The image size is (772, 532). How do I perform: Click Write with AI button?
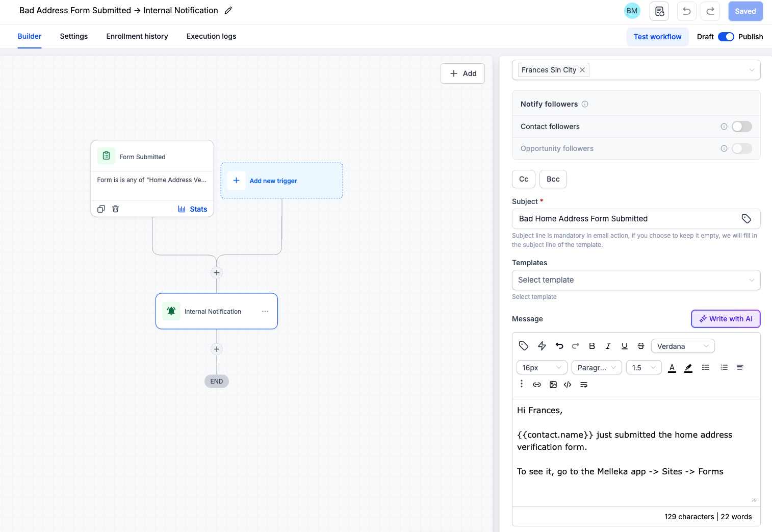[x=726, y=319]
